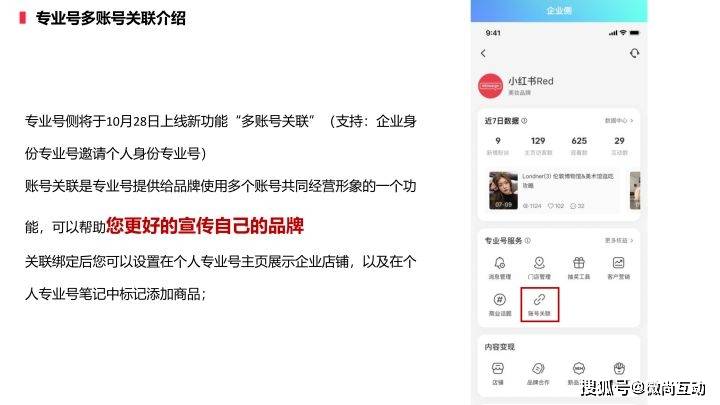Expand 更多权益 chevron link
Screen dimensions: 720x405
click(x=619, y=241)
